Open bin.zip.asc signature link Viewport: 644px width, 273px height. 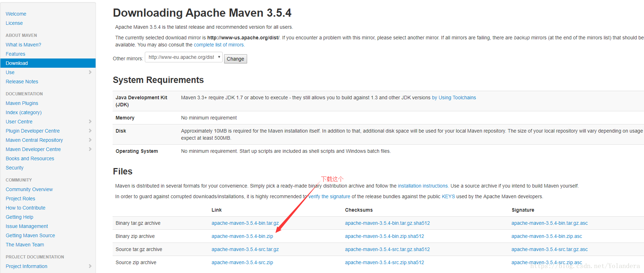(x=547, y=236)
